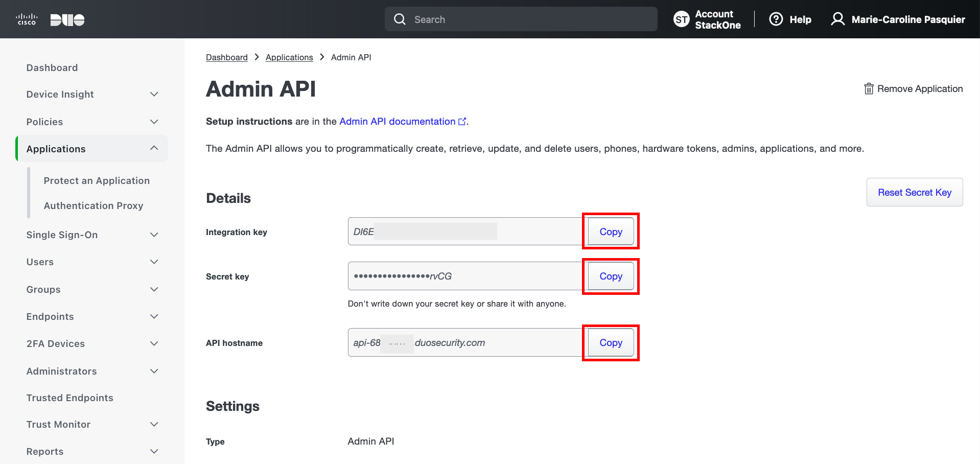The image size is (980, 464).
Task: Click the Details heading
Action: 228,198
